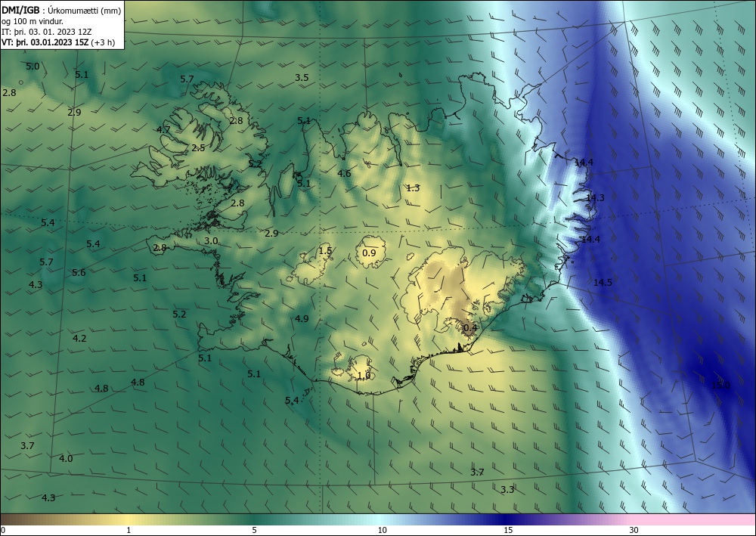Click the 0.9 value inside the glacier outline

(369, 253)
